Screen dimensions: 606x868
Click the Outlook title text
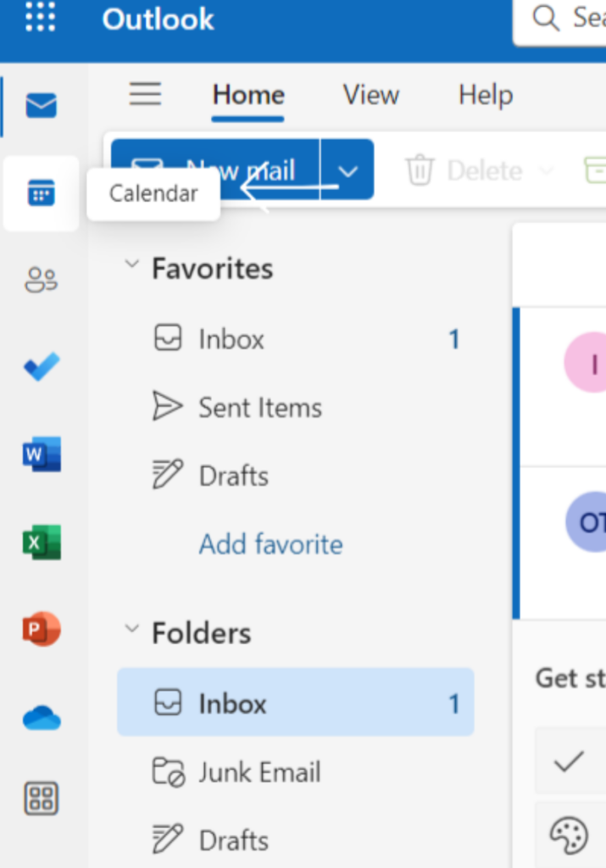coord(158,19)
